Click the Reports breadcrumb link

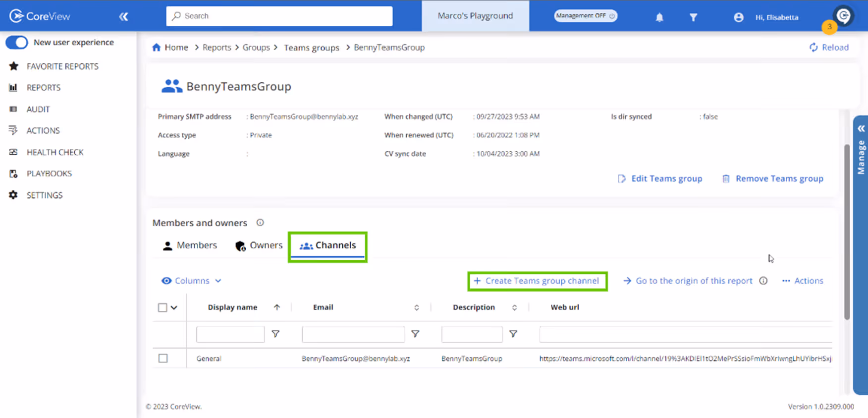(217, 47)
